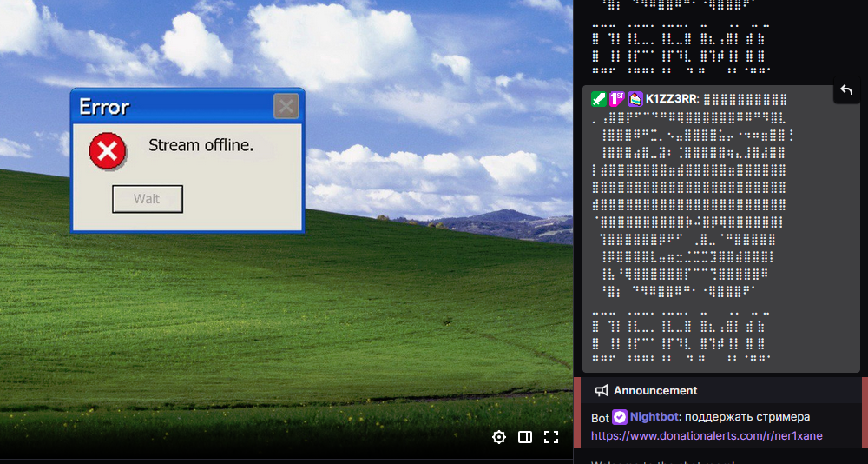
Task: Click the Error dialog title bar text
Action: pyautogui.click(x=104, y=106)
